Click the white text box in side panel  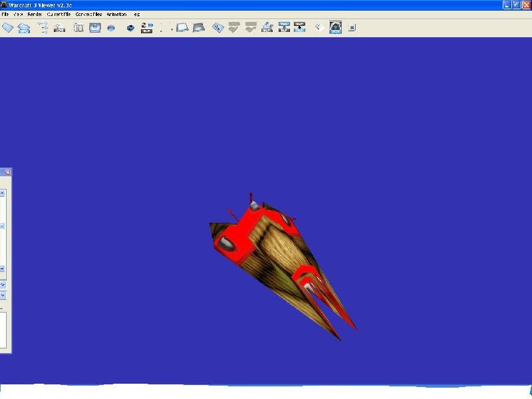click(x=3, y=330)
